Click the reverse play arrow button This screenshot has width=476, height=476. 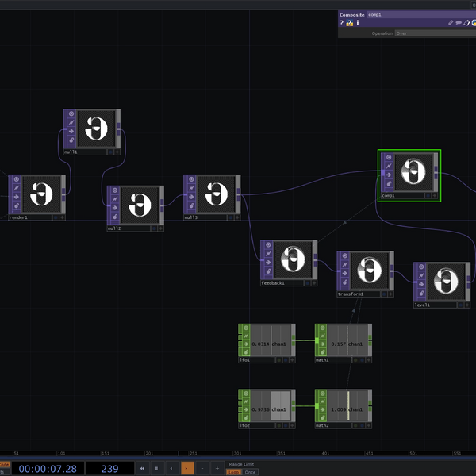(171, 468)
